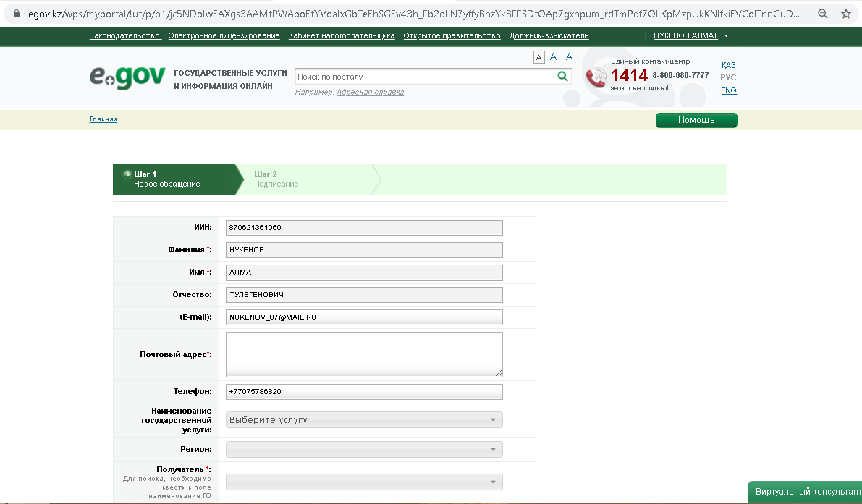Click the Поиск по порталу search field

425,77
